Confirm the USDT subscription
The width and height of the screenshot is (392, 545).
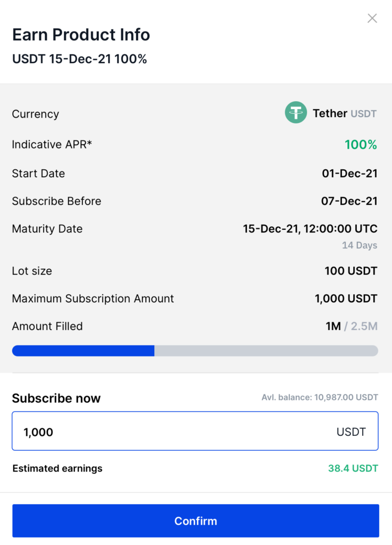[x=196, y=521]
